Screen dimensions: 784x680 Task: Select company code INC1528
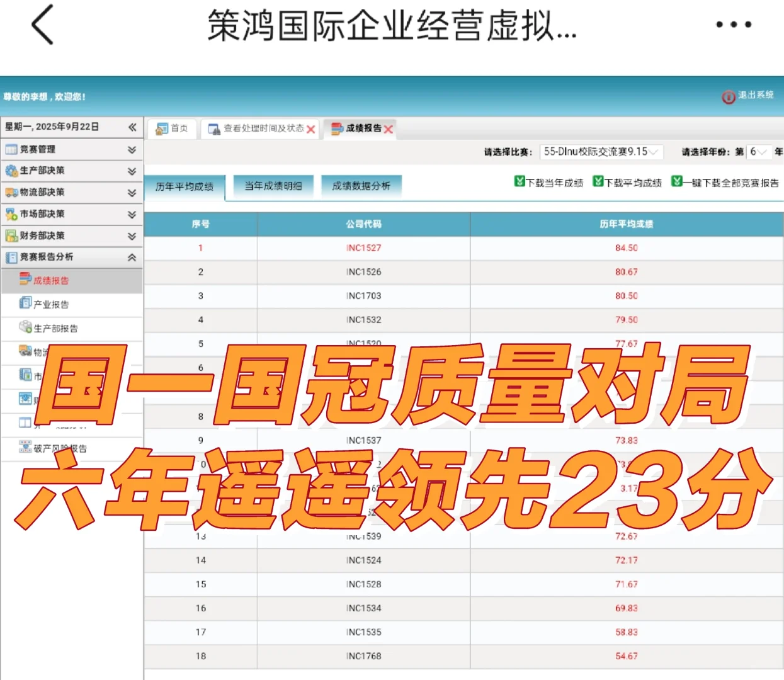pyautogui.click(x=363, y=584)
